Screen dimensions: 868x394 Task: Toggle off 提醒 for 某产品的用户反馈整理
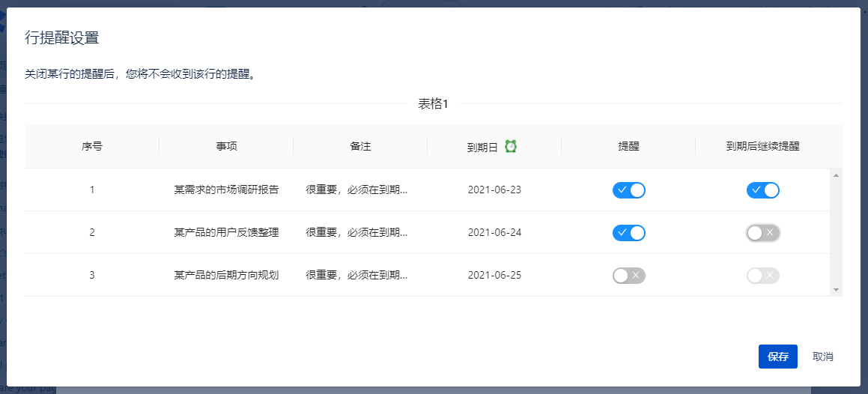pyautogui.click(x=628, y=233)
